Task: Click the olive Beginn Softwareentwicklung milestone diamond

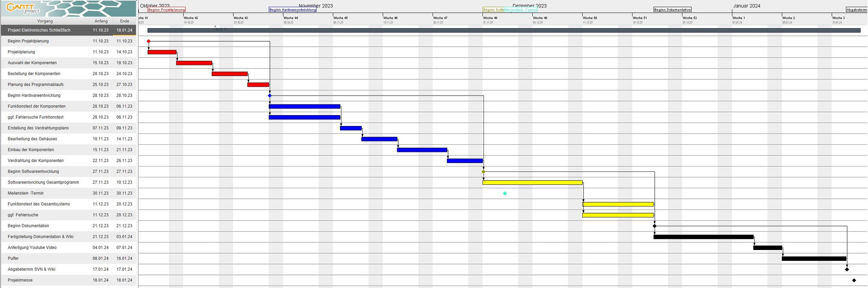Action: click(484, 171)
